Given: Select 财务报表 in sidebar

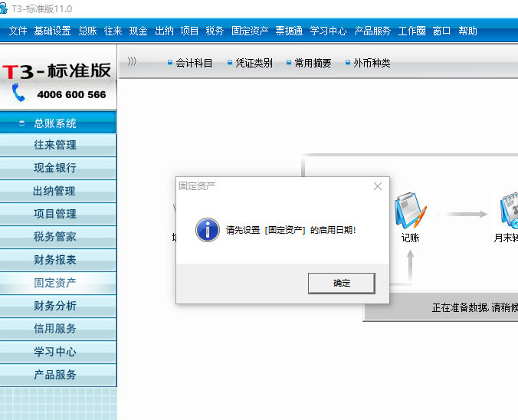Looking at the screenshot, I should 58,260.
